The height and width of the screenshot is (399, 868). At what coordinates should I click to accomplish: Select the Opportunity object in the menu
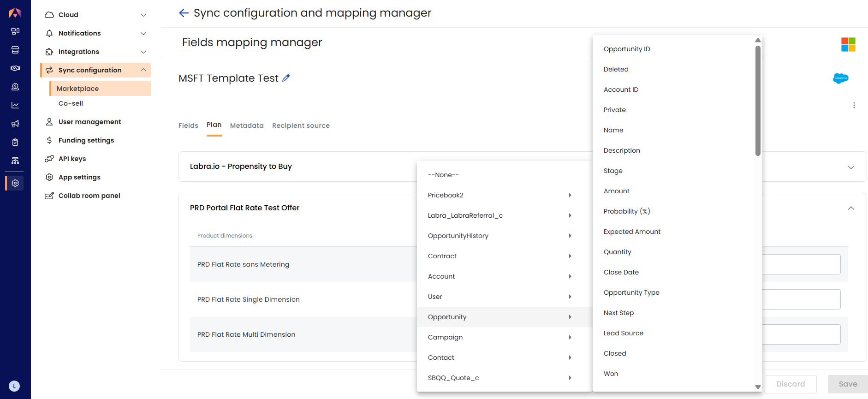[x=505, y=317]
